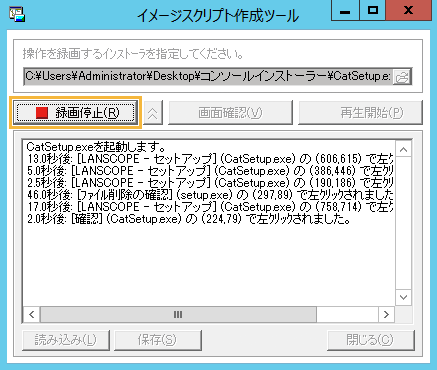Click the log list's scroll down arrow
This screenshot has height=370, width=437.
point(403,297)
